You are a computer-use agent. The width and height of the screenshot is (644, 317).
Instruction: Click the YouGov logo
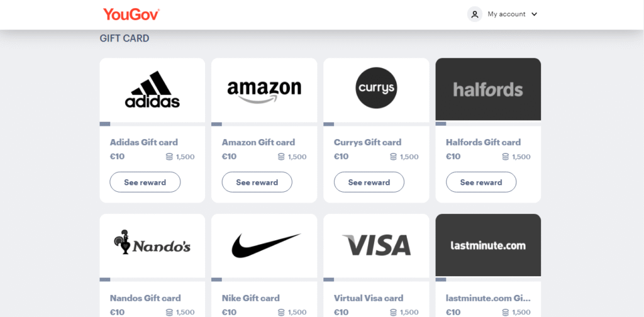131,14
